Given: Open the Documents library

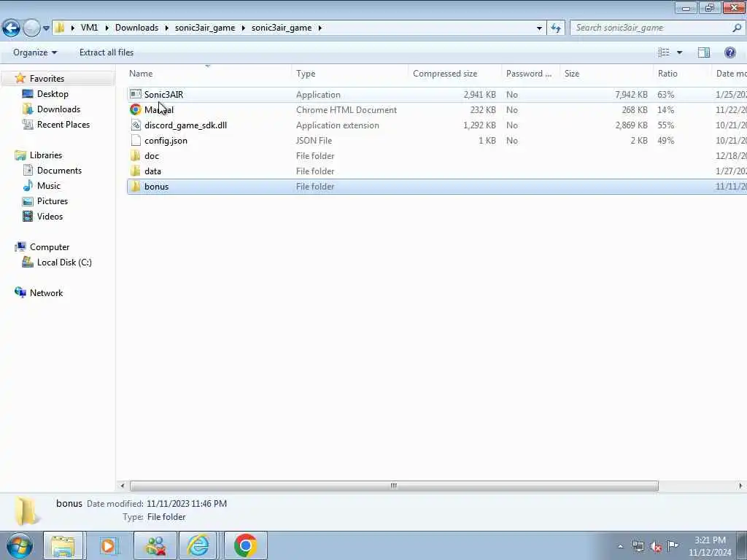Looking at the screenshot, I should click(59, 171).
